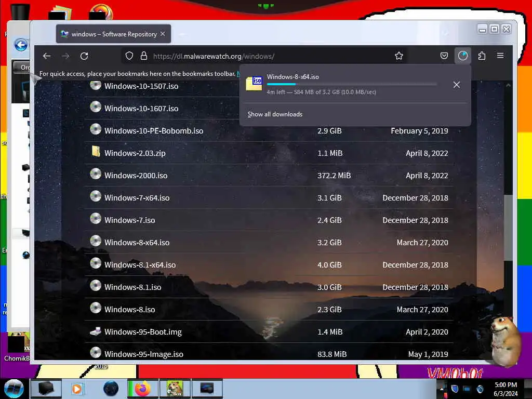This screenshot has width=532, height=399.
Task: Download Windows-8.1-x64.iso
Action: click(x=140, y=265)
